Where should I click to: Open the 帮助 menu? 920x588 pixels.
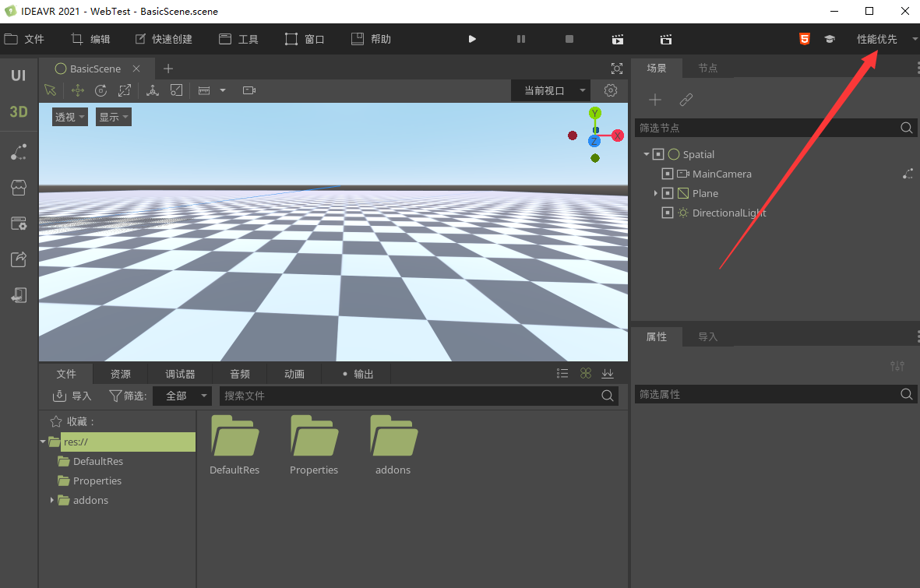pos(371,39)
